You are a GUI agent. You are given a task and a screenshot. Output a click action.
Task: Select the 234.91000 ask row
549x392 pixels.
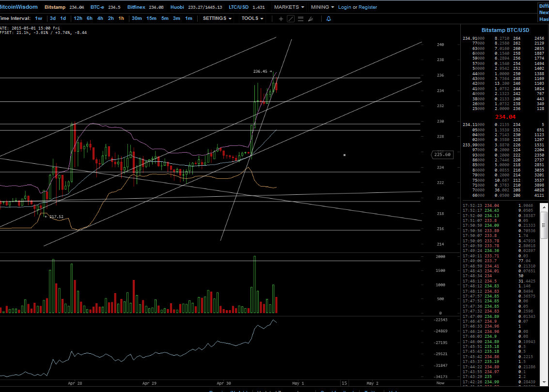[503, 38]
